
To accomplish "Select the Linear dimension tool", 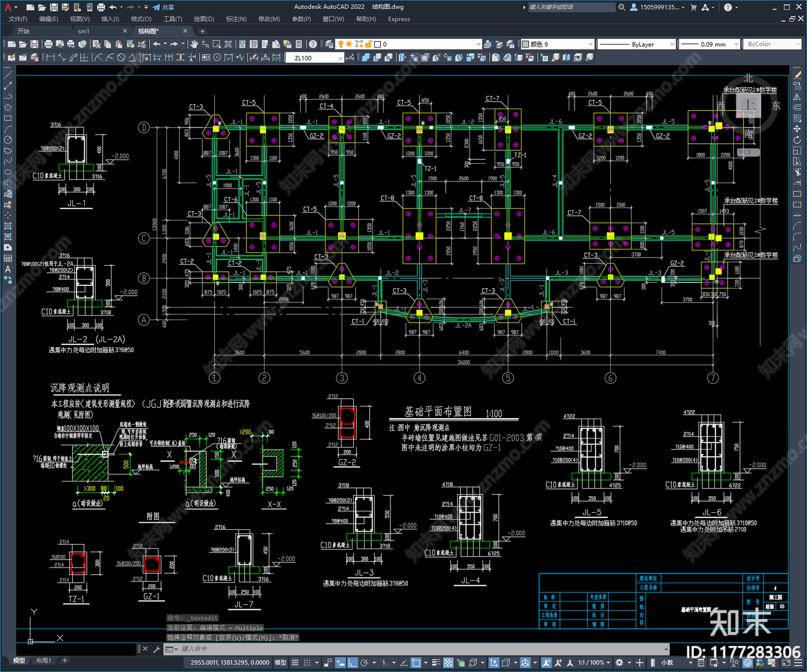I will coord(50,58).
